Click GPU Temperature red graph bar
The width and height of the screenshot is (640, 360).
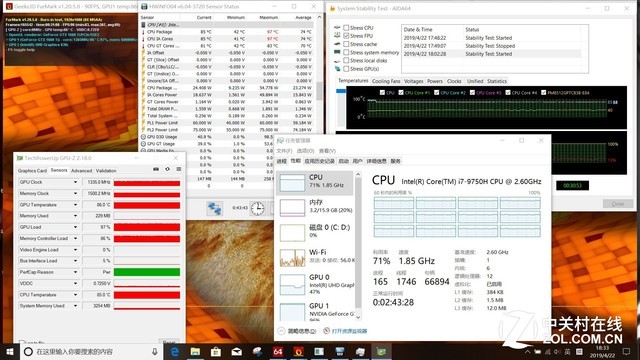(147, 204)
